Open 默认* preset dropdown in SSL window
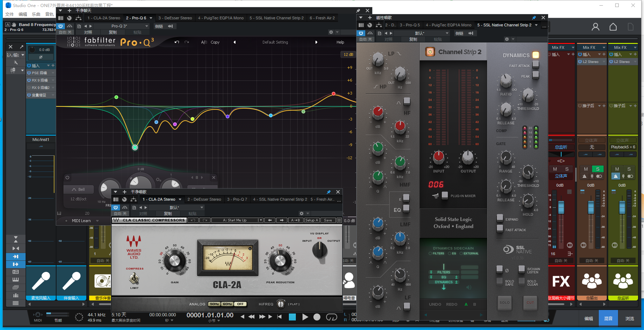The width and height of the screenshot is (644, 330). pyautogui.click(x=422, y=33)
